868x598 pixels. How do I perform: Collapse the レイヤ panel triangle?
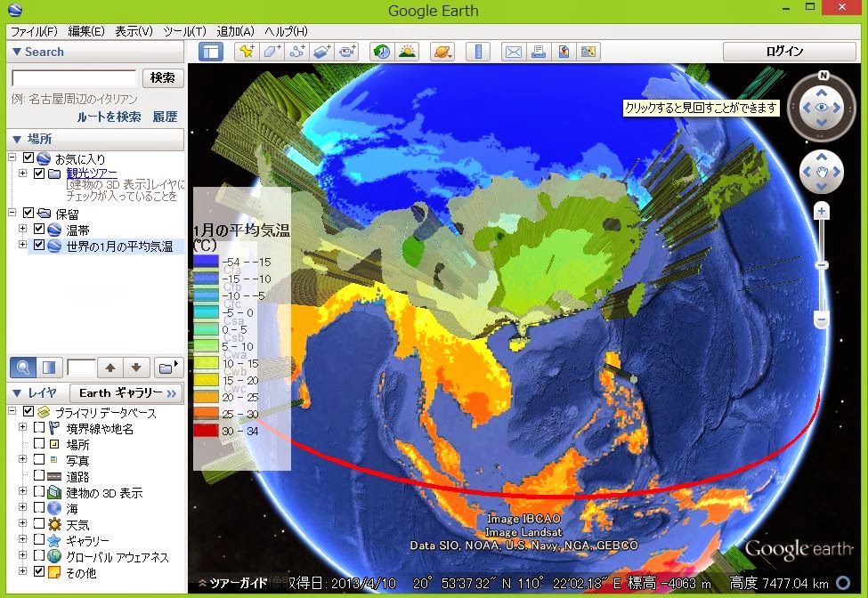tap(17, 392)
